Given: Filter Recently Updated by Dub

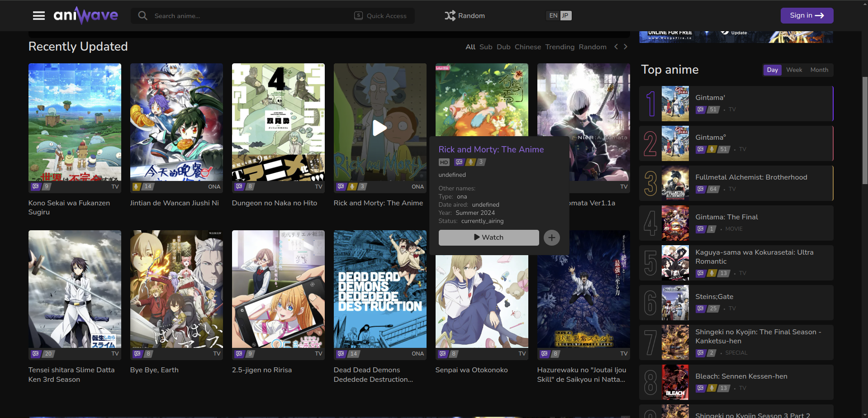Looking at the screenshot, I should 503,47.
